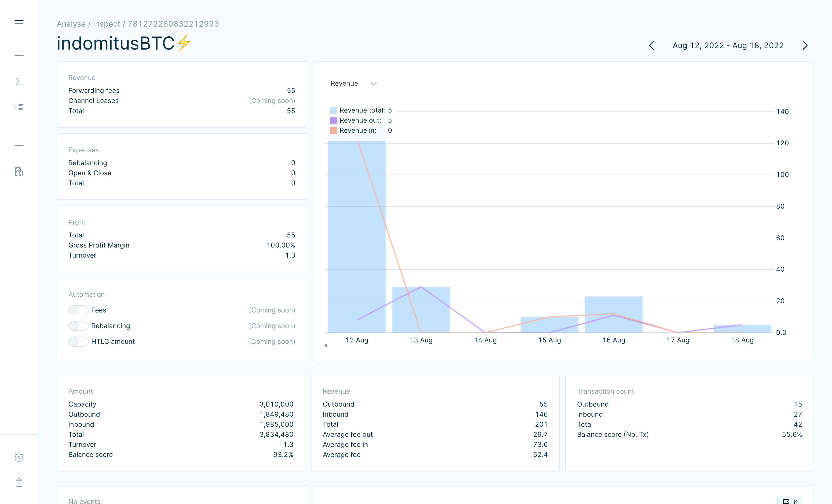Screen dimensions: 832x504
Task: Click the indomitusBTC title
Action: point(115,43)
